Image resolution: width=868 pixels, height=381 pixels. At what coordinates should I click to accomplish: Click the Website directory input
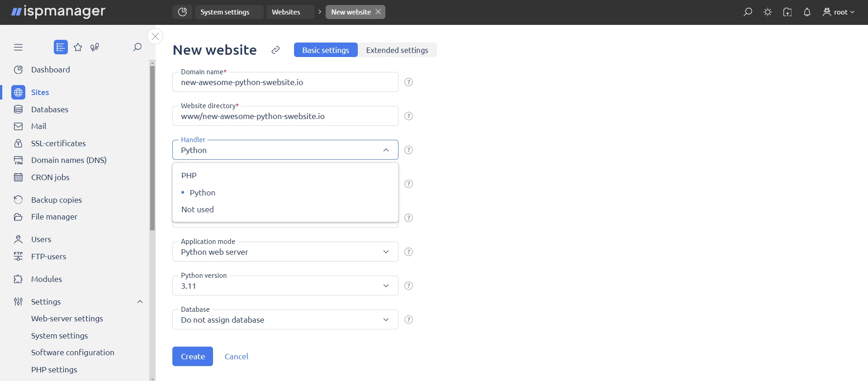tap(285, 116)
